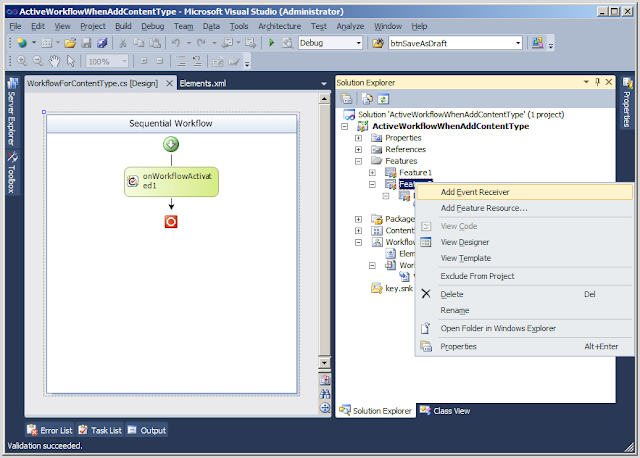This screenshot has height=458, width=640.
Task: Expand the Package node
Action: coord(358,219)
